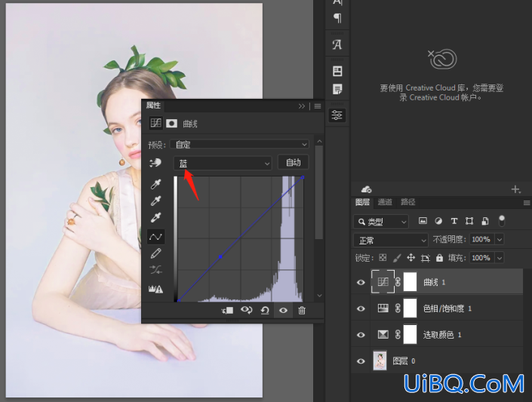Click the Properties panel vertical scrollbar
The image size is (532, 402).
(318, 192)
